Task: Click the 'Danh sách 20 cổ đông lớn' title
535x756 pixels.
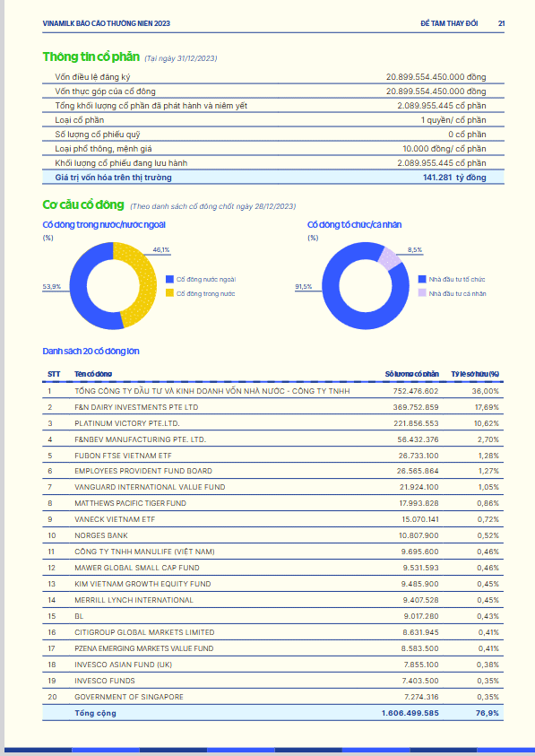Action: tap(91, 351)
